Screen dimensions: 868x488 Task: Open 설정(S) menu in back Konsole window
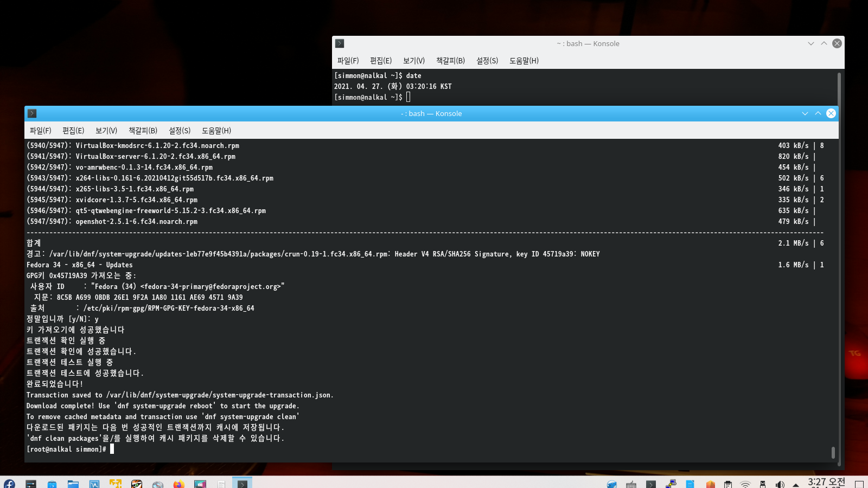click(487, 61)
